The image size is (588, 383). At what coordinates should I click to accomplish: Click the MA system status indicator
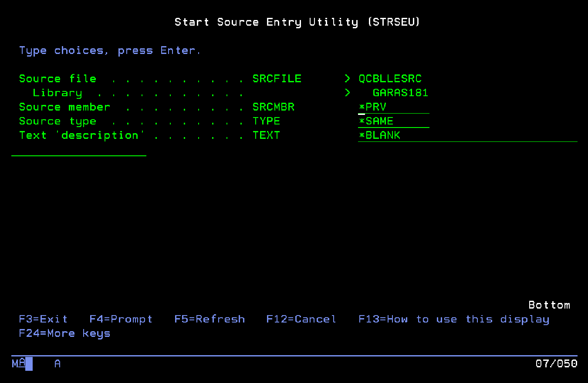19,364
